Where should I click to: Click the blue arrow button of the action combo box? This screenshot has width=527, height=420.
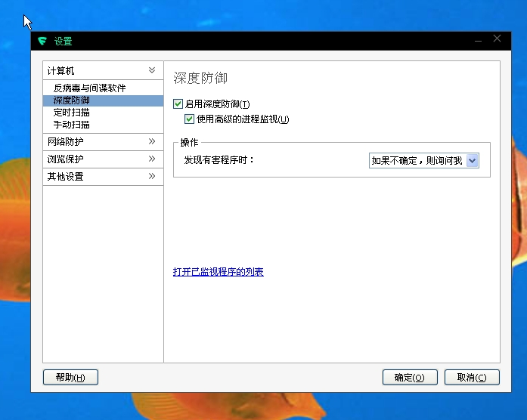(473, 160)
